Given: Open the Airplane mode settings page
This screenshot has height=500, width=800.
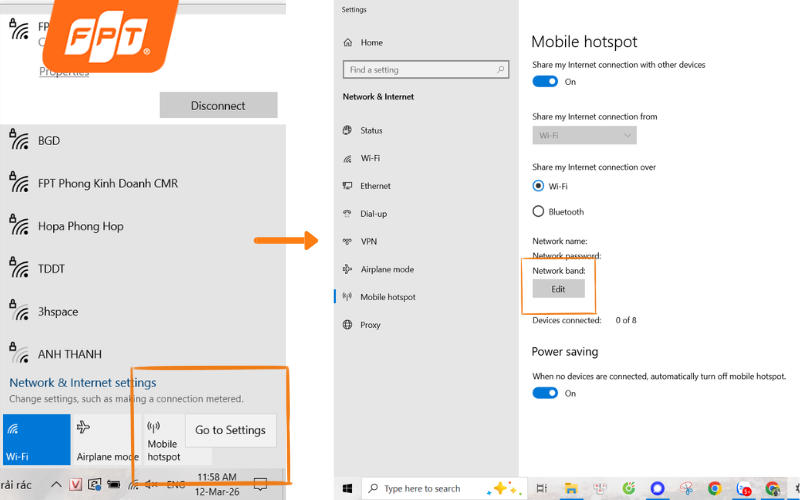Looking at the screenshot, I should (386, 269).
